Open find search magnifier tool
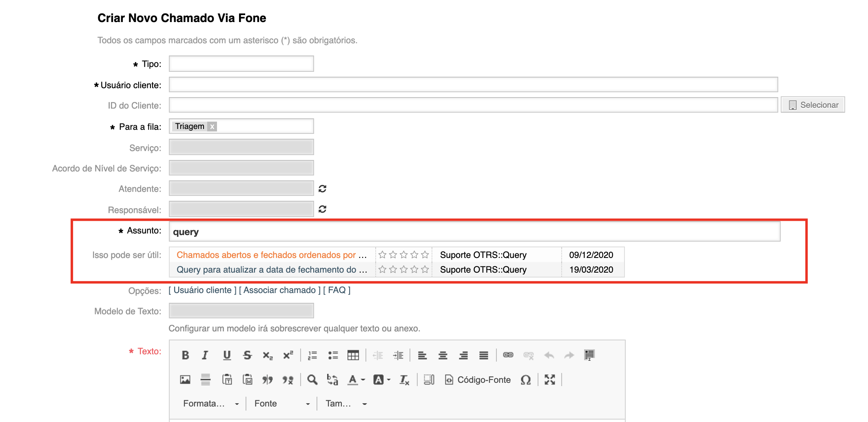Screen dimensions: 868x422 [312, 380]
